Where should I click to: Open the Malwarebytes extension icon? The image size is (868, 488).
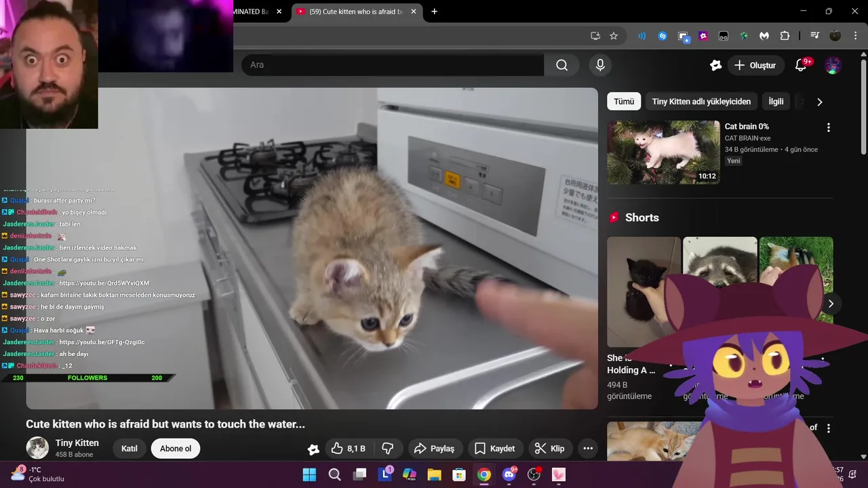[764, 36]
